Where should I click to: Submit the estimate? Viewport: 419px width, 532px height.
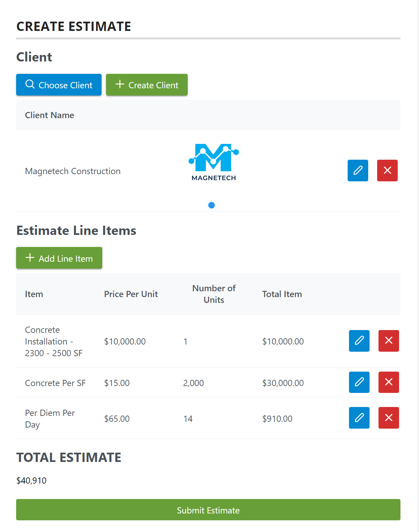pyautogui.click(x=208, y=510)
